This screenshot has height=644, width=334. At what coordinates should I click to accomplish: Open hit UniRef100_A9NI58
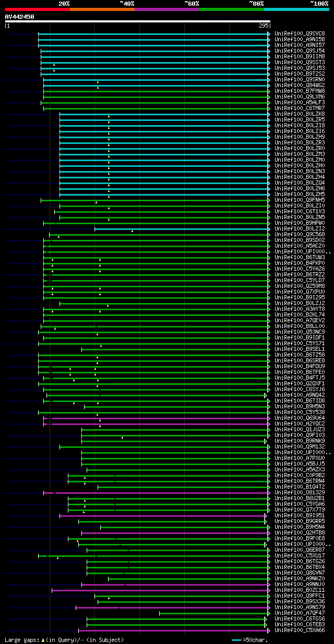300,39
